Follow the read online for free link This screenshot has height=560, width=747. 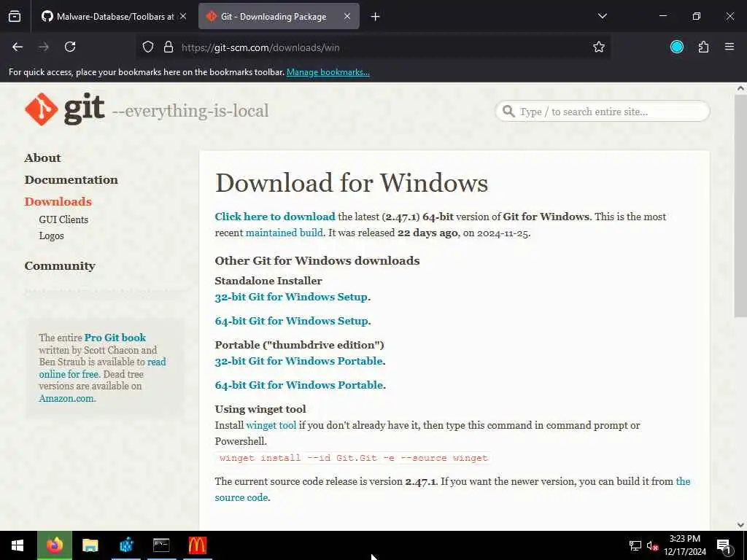click(69, 374)
